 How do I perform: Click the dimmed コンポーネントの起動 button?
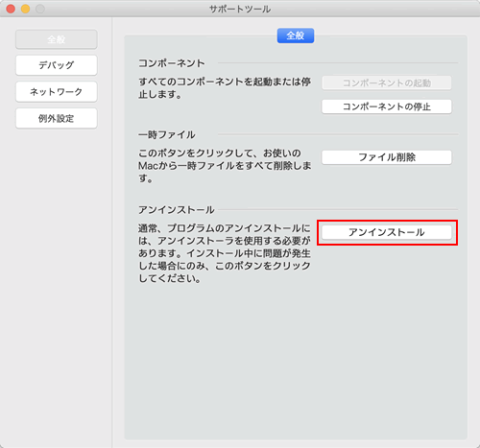(387, 83)
